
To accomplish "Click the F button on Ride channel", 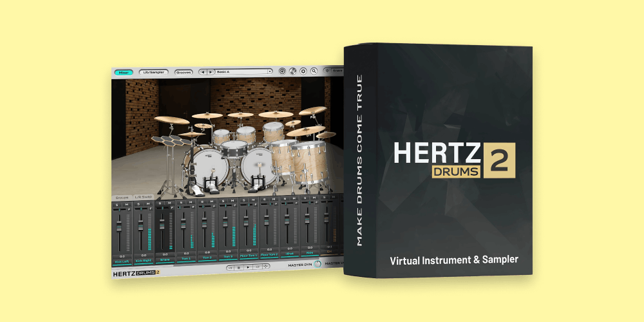I will [x=317, y=202].
